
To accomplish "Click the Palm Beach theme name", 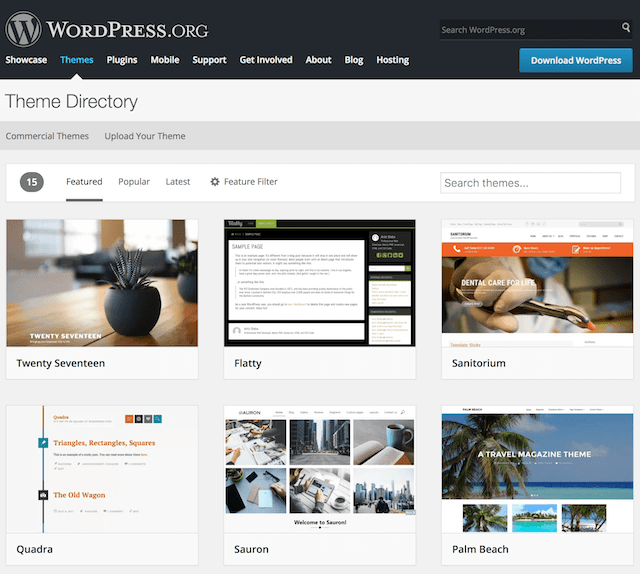I will (x=480, y=550).
